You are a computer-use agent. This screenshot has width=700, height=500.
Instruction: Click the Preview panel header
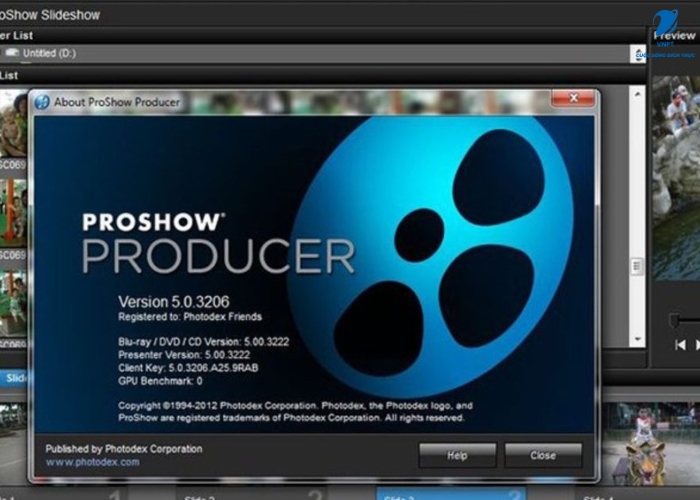[x=675, y=36]
